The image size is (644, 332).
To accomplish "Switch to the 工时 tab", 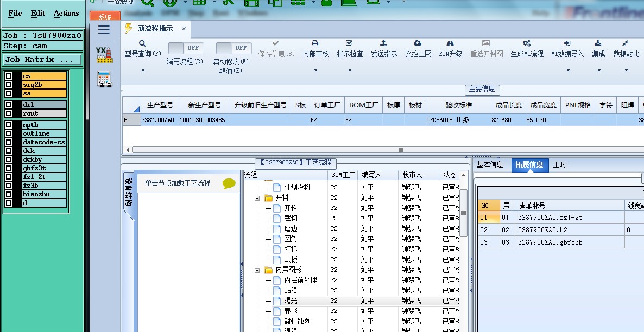I will point(559,164).
